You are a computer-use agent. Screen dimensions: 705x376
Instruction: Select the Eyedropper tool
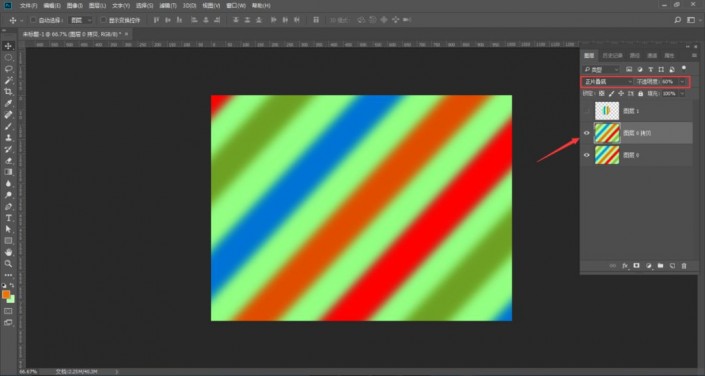point(8,103)
